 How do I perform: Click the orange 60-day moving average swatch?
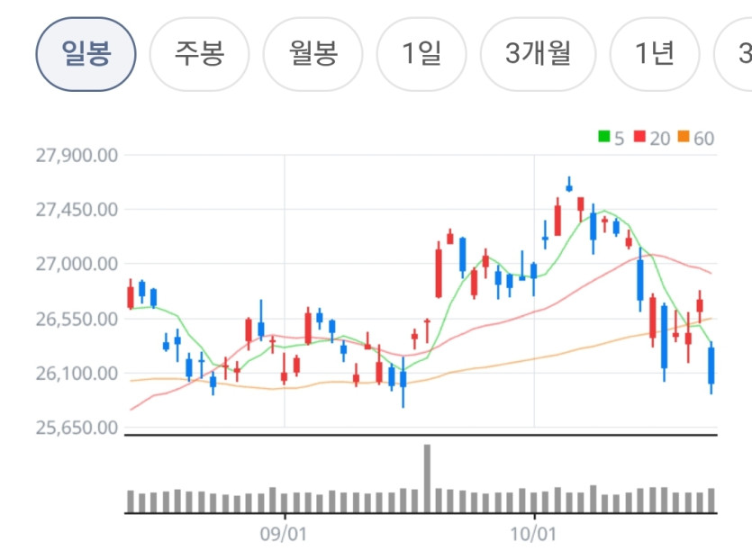click(684, 137)
